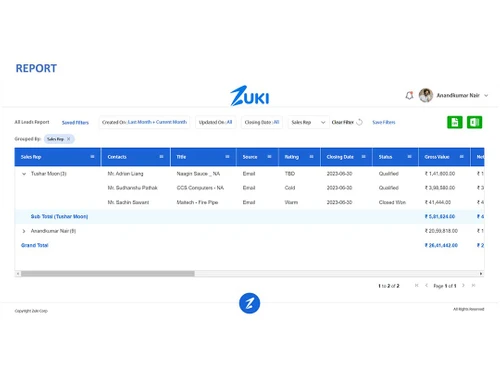Image resolution: width=500 pixels, height=375 pixels.
Task: Open the Status column menu icon
Action: click(410, 157)
